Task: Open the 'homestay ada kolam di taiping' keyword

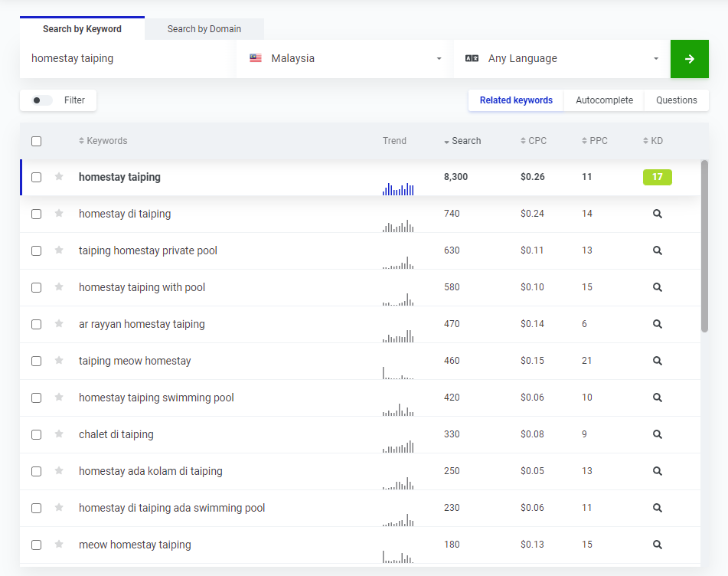Action: pos(150,471)
